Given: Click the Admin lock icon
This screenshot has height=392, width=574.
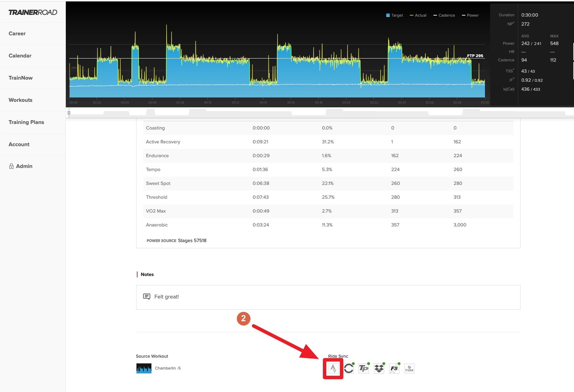Looking at the screenshot, I should (11, 166).
